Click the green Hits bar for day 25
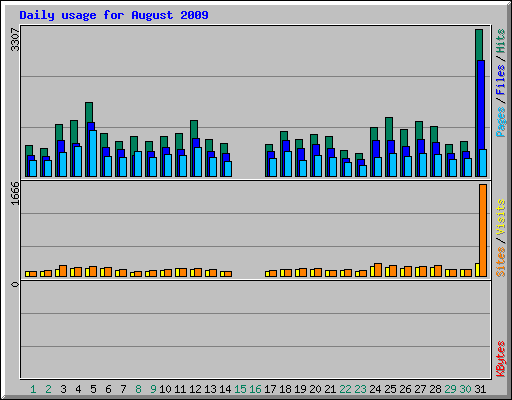 point(389,128)
